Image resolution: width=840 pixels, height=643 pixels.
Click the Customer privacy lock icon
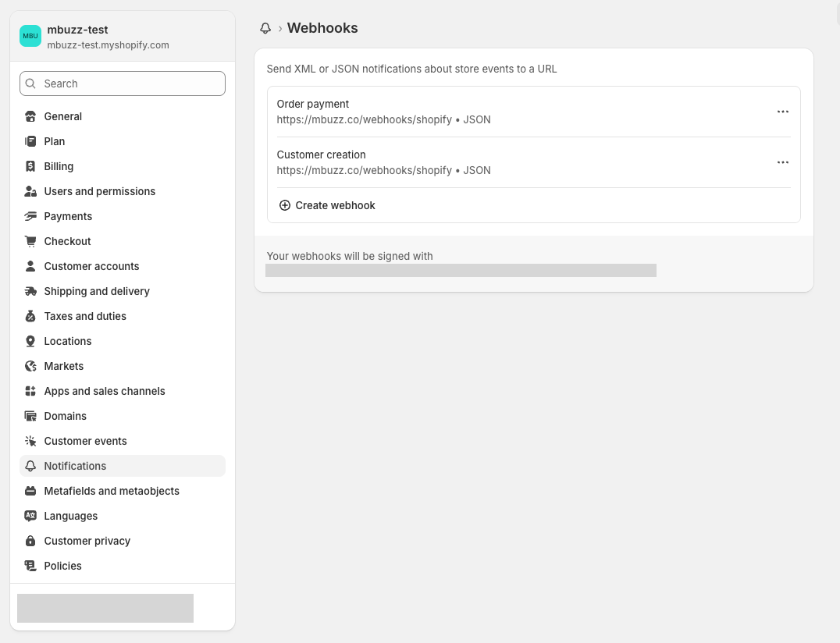[30, 541]
